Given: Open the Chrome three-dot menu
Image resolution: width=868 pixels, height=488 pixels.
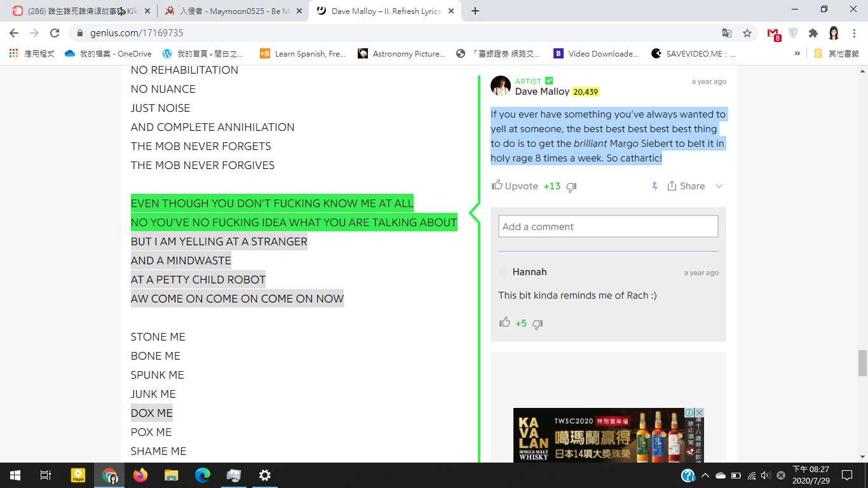Looking at the screenshot, I should coord(853,33).
